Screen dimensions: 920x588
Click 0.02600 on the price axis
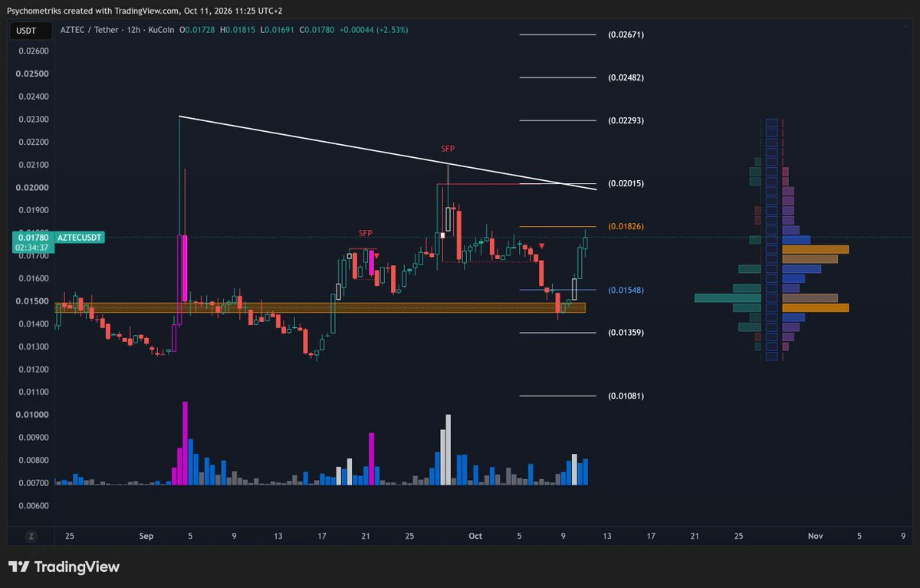coord(32,51)
